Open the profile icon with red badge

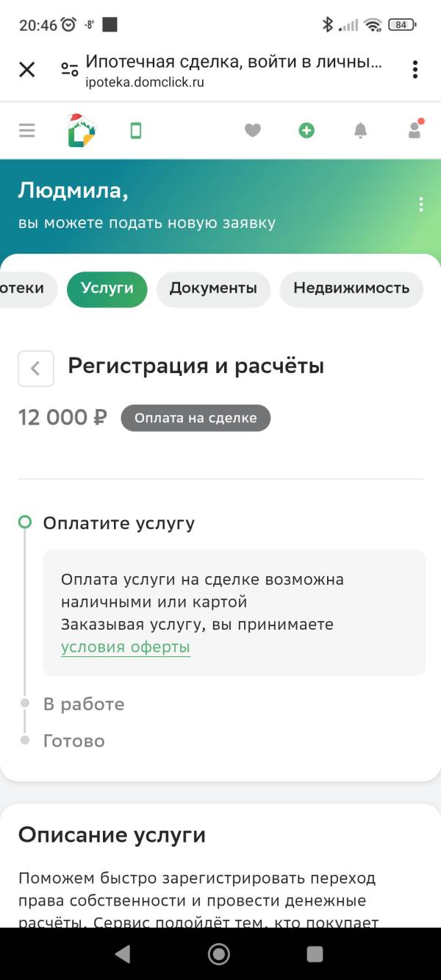point(414,129)
